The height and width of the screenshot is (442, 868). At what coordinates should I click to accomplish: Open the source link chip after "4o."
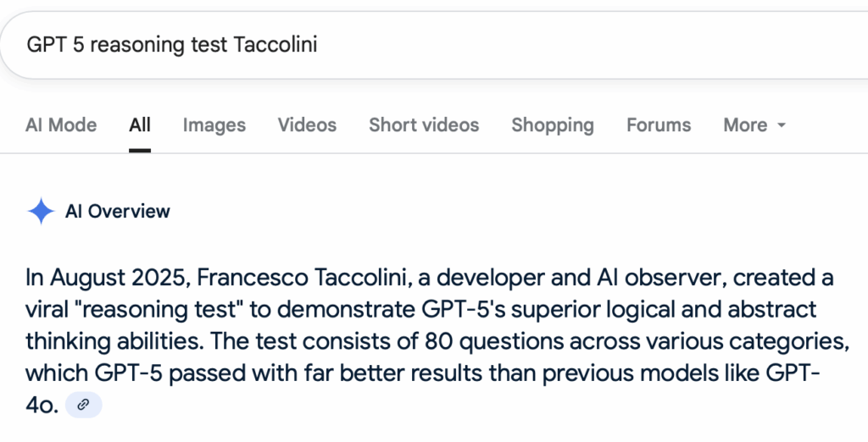[x=84, y=405]
